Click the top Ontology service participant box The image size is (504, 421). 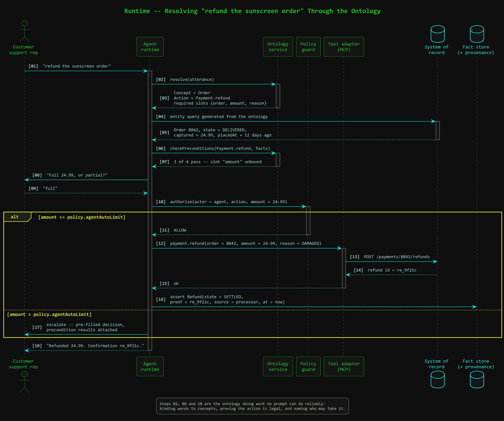[x=278, y=47]
